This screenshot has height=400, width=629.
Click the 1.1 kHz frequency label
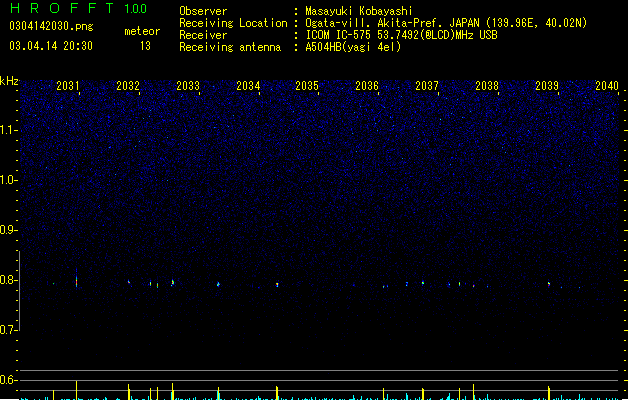point(8,130)
